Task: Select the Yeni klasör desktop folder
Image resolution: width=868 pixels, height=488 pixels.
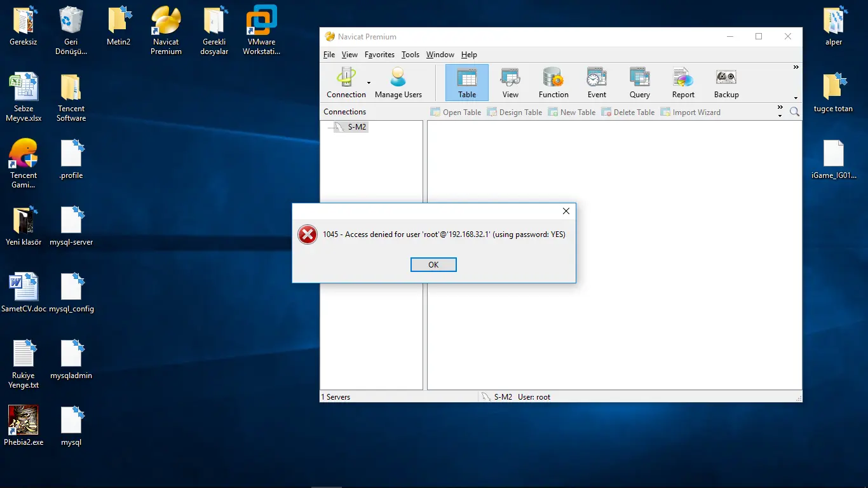Action: tap(24, 226)
